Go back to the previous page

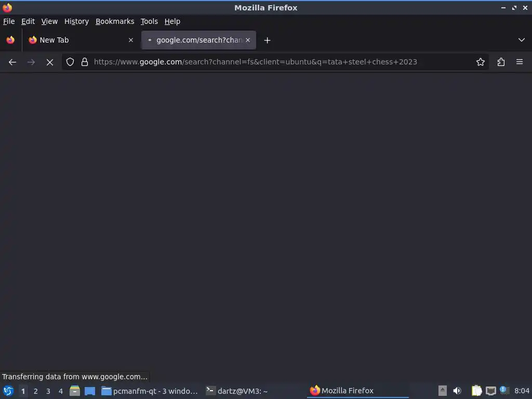click(12, 62)
